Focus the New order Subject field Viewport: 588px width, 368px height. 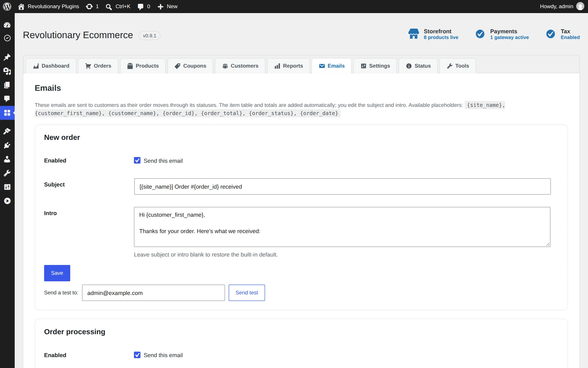tap(342, 186)
